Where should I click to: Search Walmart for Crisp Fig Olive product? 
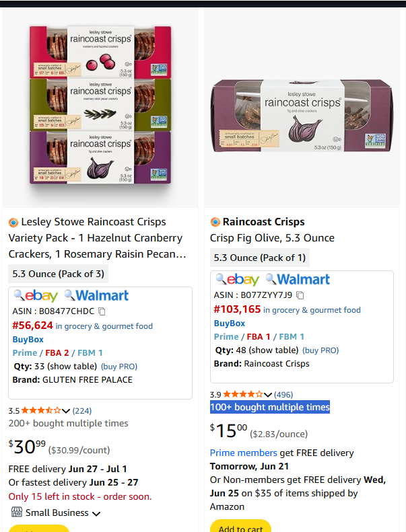tap(298, 279)
